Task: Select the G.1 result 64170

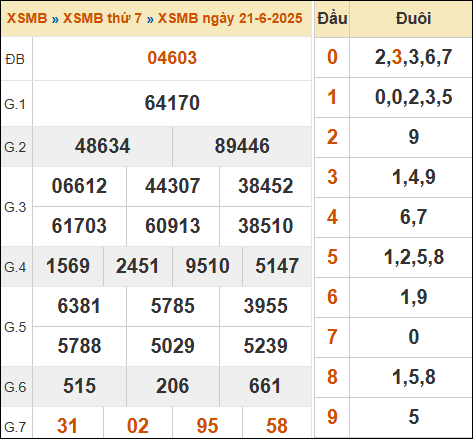Action: pyautogui.click(x=172, y=103)
